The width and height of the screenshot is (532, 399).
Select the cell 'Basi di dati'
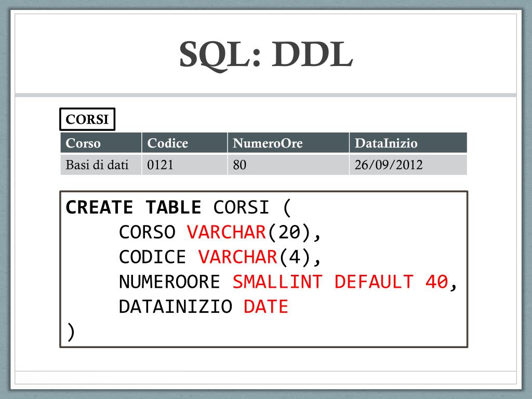click(101, 165)
